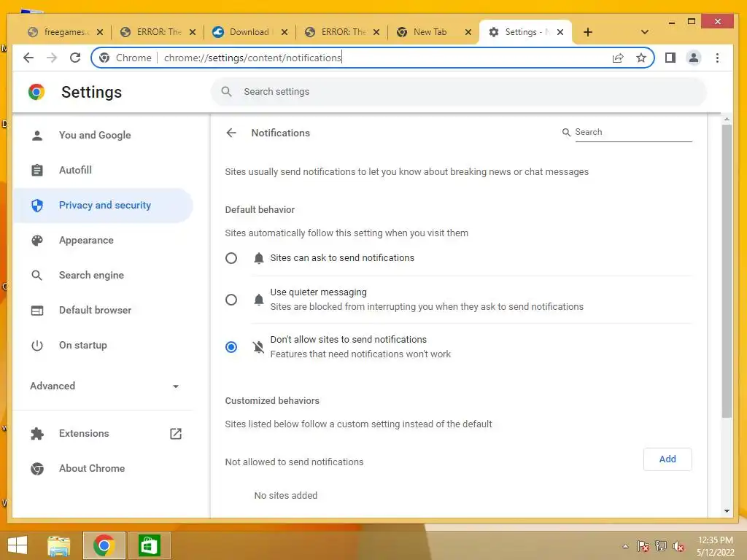747x560 pixels.
Task: Click the new tab plus button
Action: [x=588, y=32]
